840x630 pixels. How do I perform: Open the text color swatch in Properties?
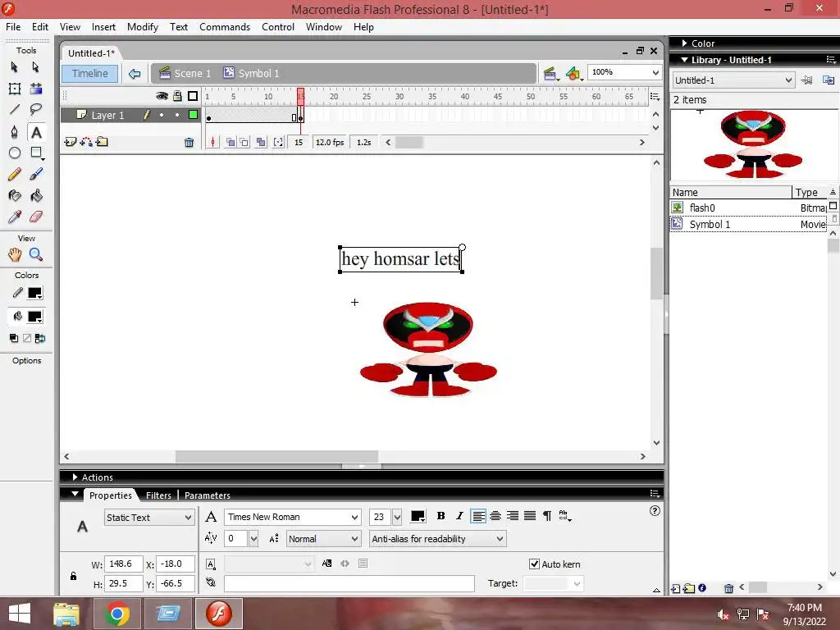(x=418, y=517)
